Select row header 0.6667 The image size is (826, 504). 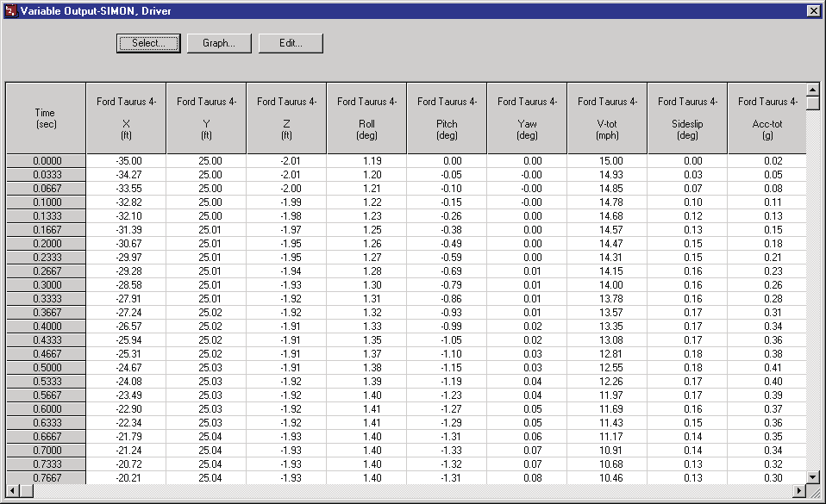(x=46, y=437)
